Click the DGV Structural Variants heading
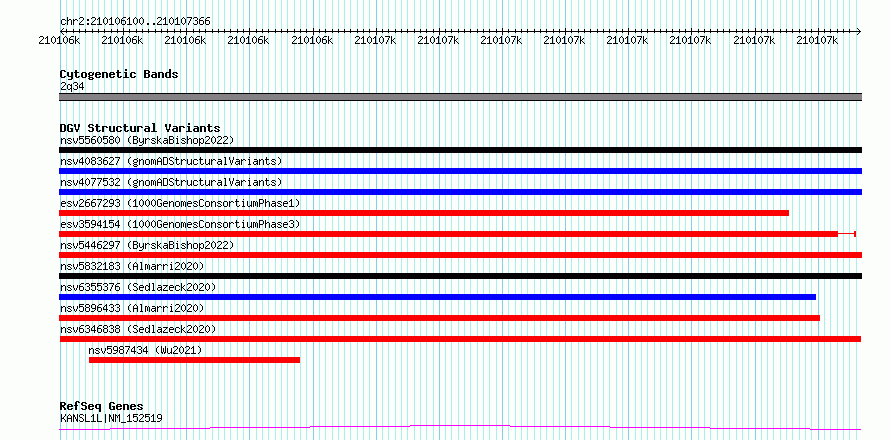Image resolution: width=890 pixels, height=440 pixels. (140, 128)
